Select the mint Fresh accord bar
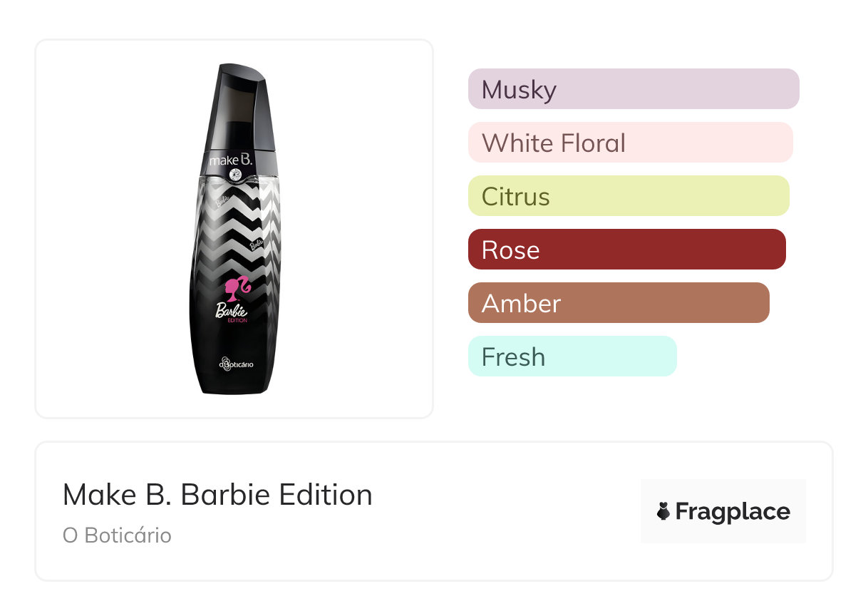Image resolution: width=868 pixels, height=616 pixels. [572, 356]
